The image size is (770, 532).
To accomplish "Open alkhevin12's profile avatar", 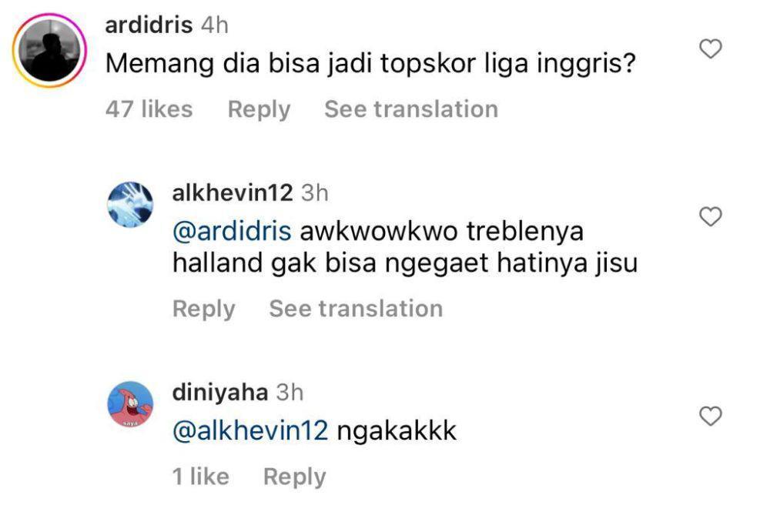I will (x=130, y=205).
